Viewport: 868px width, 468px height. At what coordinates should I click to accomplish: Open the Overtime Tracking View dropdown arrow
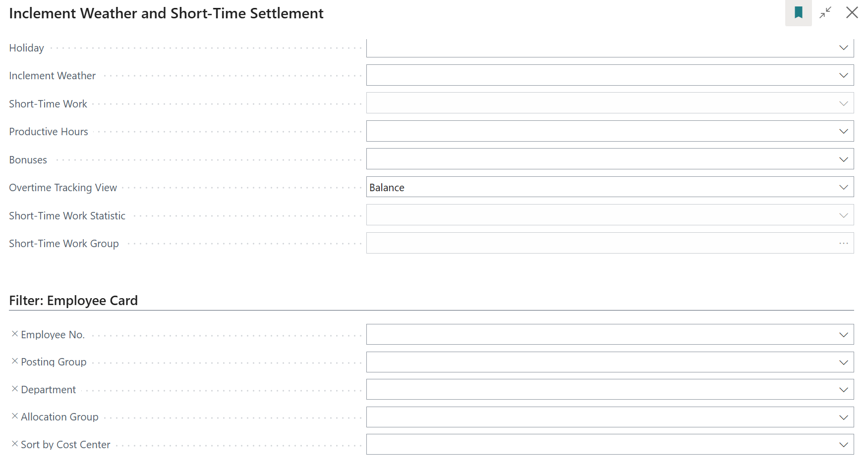(843, 187)
